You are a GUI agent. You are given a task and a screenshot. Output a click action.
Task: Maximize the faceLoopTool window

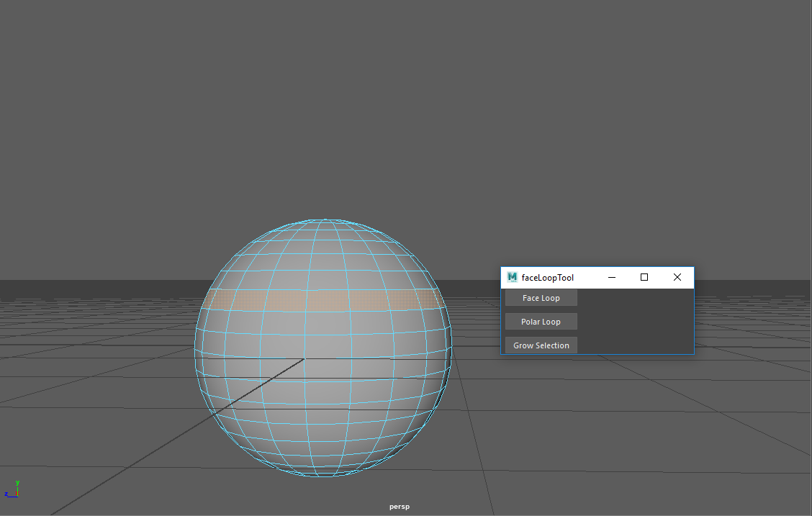click(644, 277)
